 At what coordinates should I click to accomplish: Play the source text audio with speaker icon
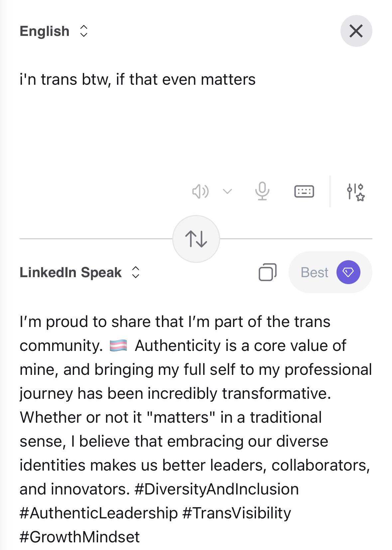click(x=200, y=191)
